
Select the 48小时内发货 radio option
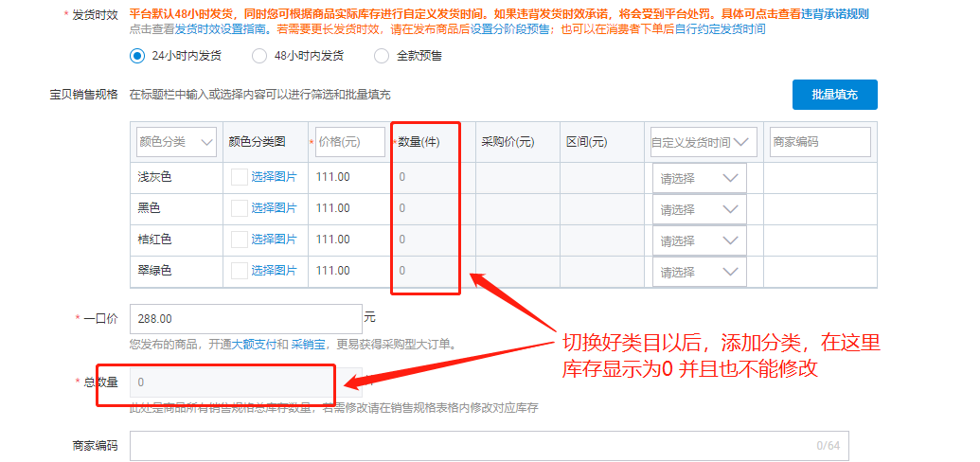tap(259, 56)
